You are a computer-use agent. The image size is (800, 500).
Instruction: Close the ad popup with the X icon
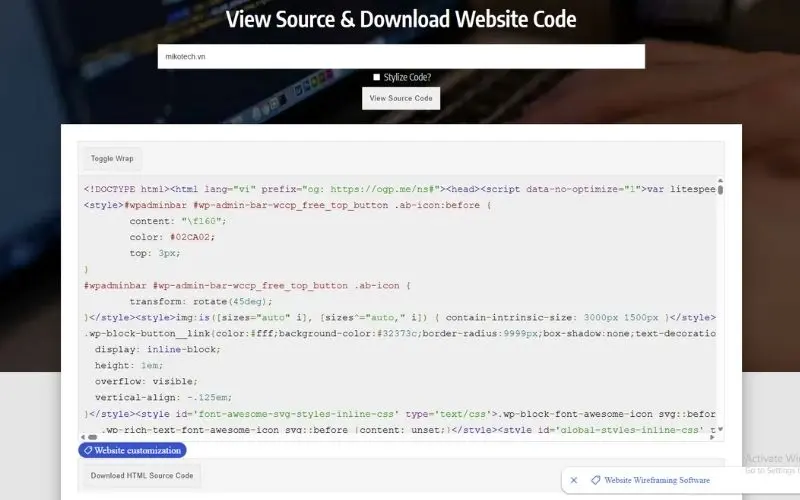point(574,480)
